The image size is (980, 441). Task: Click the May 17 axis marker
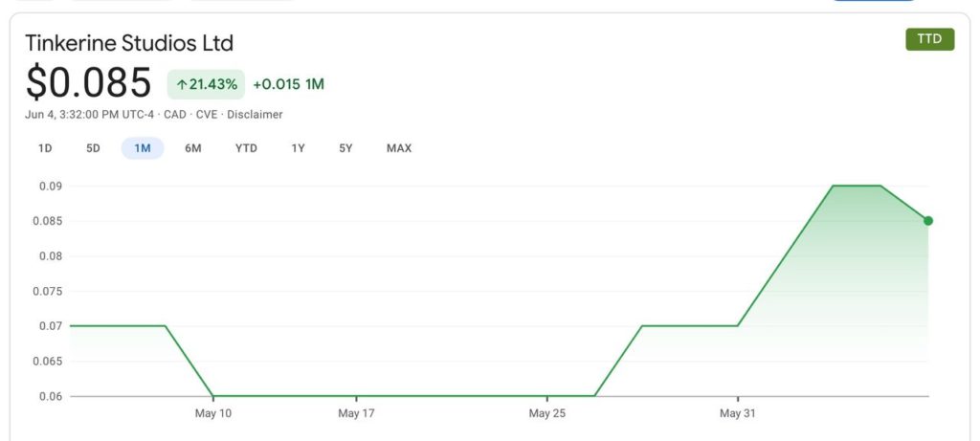356,413
